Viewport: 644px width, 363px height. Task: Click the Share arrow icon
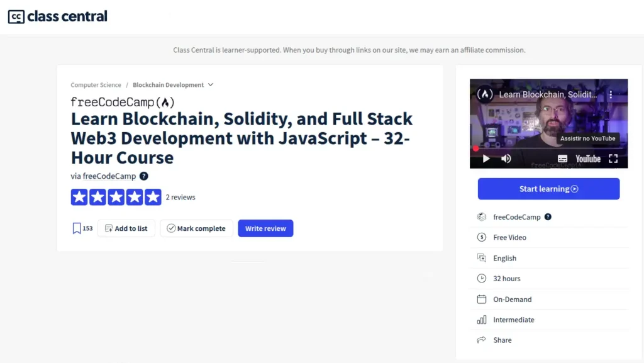(x=481, y=340)
